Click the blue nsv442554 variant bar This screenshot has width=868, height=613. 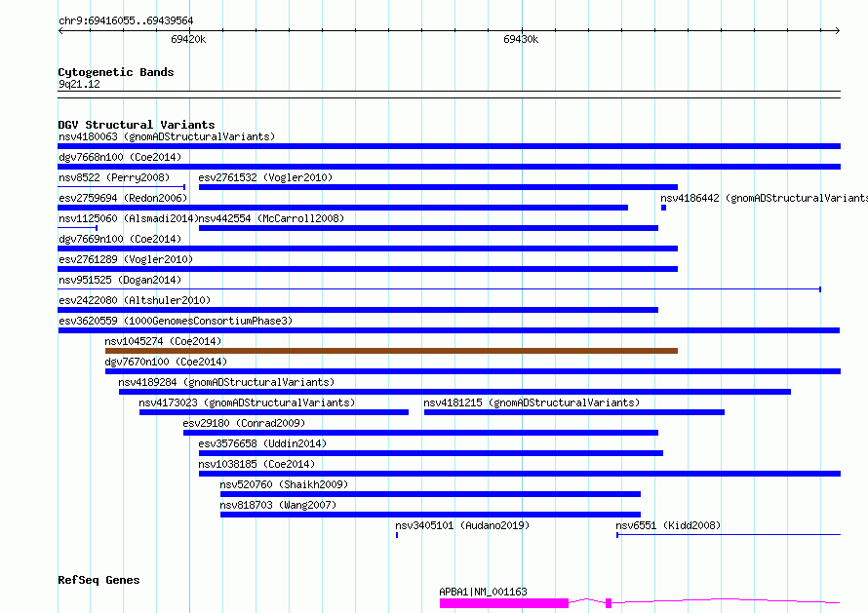pyautogui.click(x=428, y=228)
